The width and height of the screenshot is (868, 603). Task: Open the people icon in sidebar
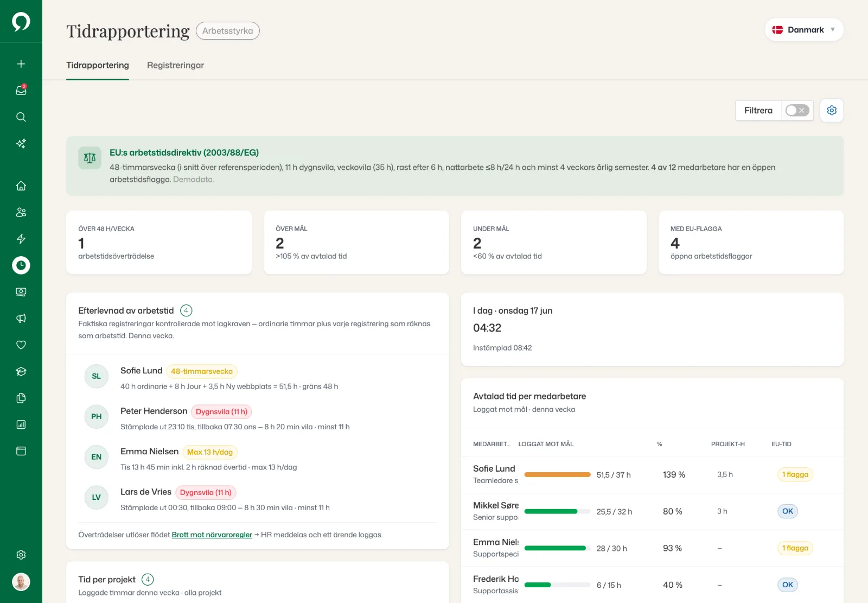[x=21, y=212]
